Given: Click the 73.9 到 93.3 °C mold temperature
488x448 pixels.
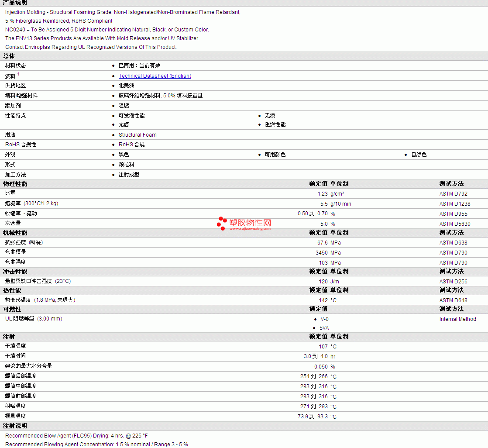Looking at the screenshot, I should click(x=317, y=417).
